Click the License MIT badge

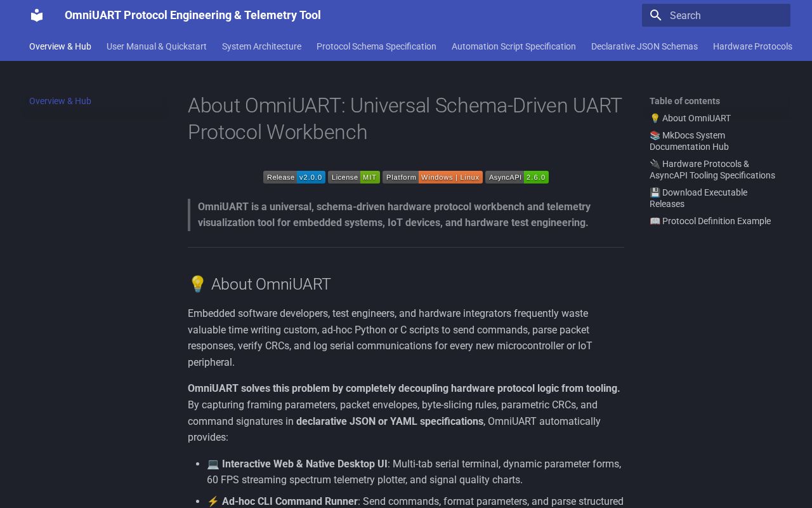pos(354,177)
